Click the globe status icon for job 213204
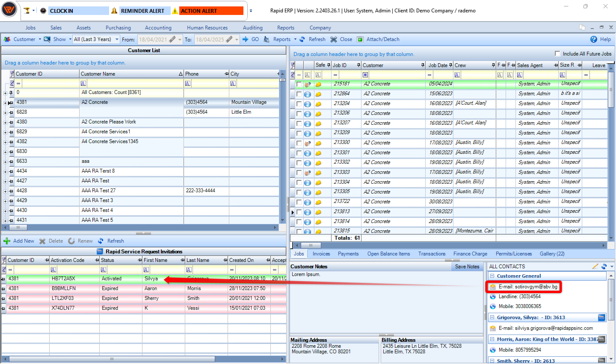Viewport: 616px width, 364px height. [x=307, y=104]
